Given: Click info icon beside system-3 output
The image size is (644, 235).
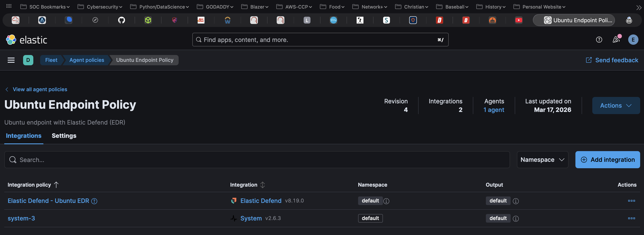Looking at the screenshot, I should [x=516, y=219].
